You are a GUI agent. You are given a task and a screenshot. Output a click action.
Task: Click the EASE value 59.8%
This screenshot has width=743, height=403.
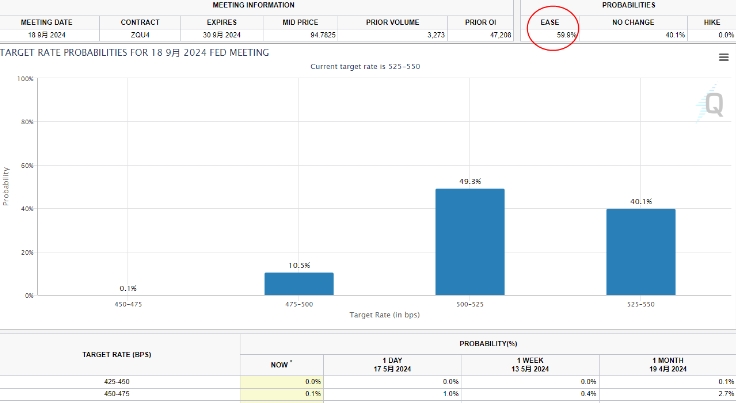(566, 35)
